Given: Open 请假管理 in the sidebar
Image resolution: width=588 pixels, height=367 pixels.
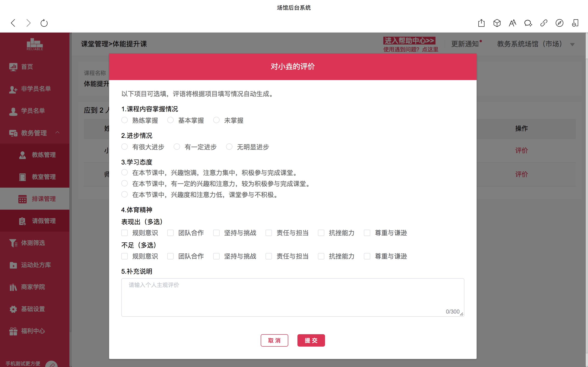Looking at the screenshot, I should (44, 221).
